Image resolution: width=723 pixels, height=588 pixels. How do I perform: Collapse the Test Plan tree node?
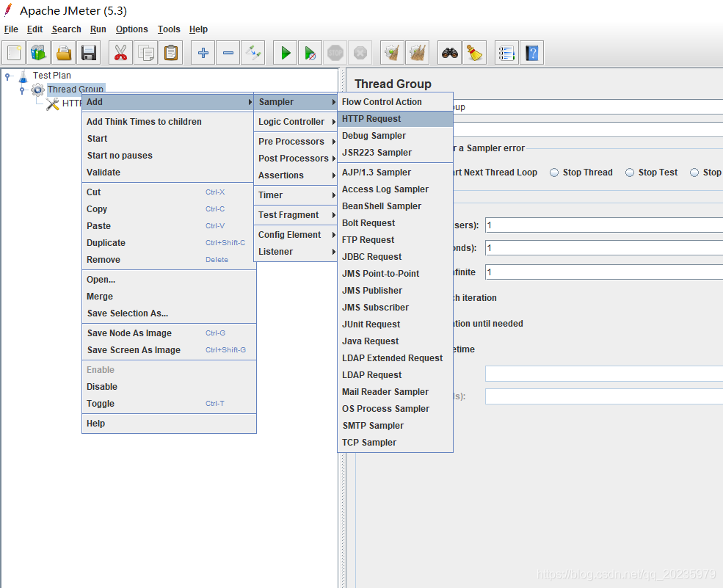(7, 76)
